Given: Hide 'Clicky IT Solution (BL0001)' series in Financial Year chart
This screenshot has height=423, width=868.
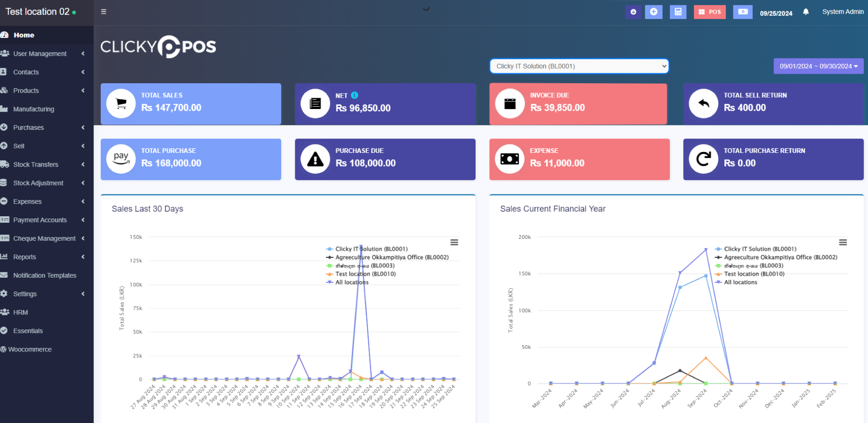Looking at the screenshot, I should tap(759, 249).
